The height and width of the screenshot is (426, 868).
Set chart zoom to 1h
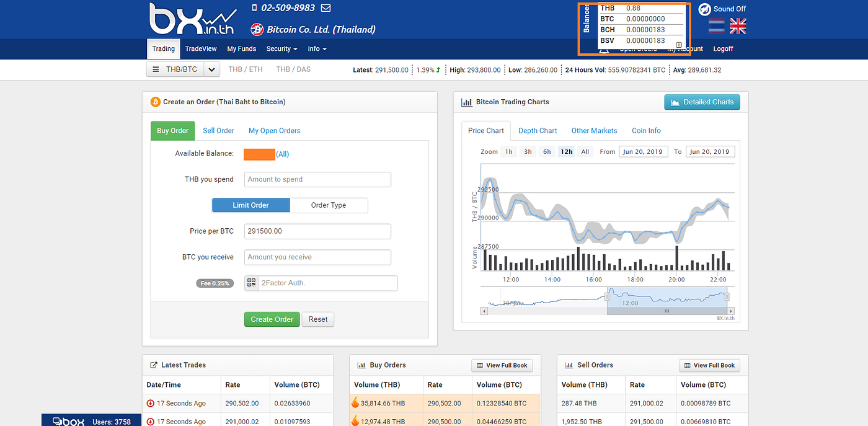pos(509,151)
